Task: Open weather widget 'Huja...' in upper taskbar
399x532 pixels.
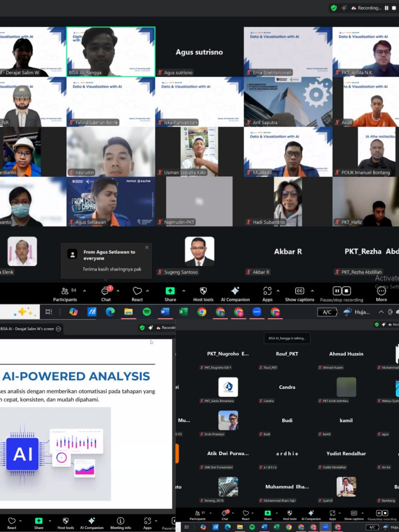Action: [x=357, y=312]
